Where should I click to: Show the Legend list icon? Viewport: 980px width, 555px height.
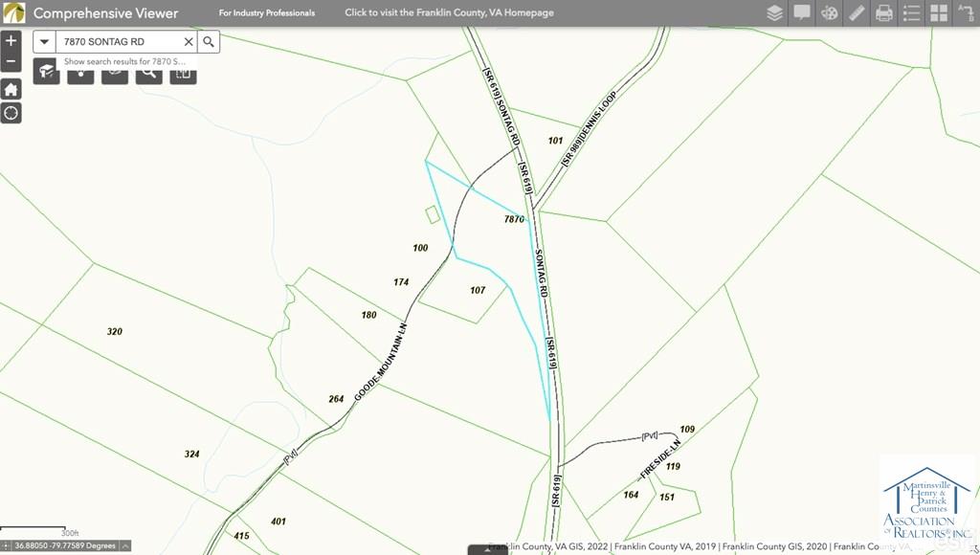911,12
